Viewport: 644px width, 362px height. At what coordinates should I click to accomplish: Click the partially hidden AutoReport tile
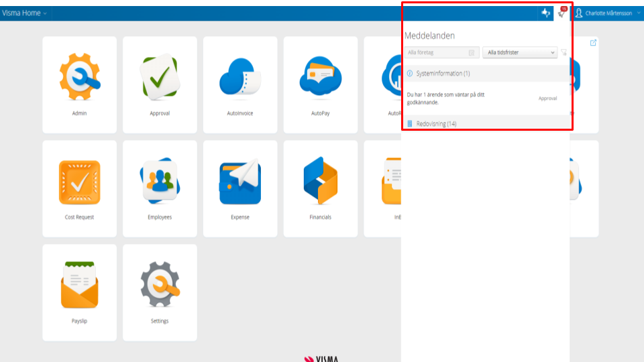click(383, 84)
